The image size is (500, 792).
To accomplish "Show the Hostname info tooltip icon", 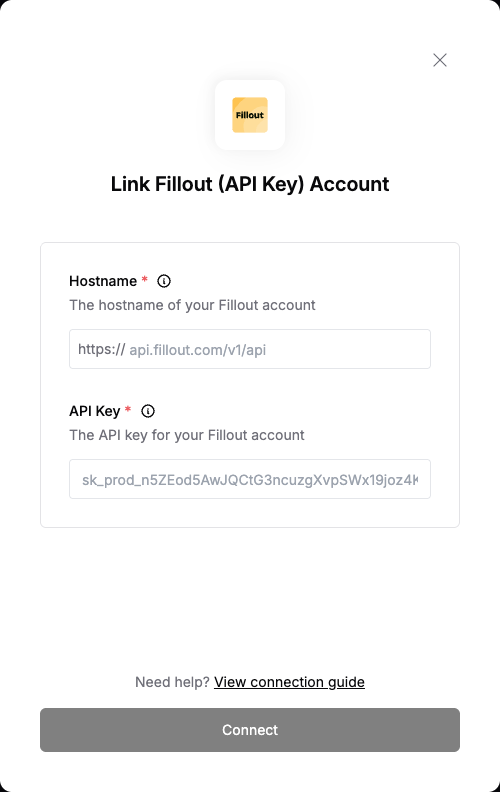I will (164, 281).
